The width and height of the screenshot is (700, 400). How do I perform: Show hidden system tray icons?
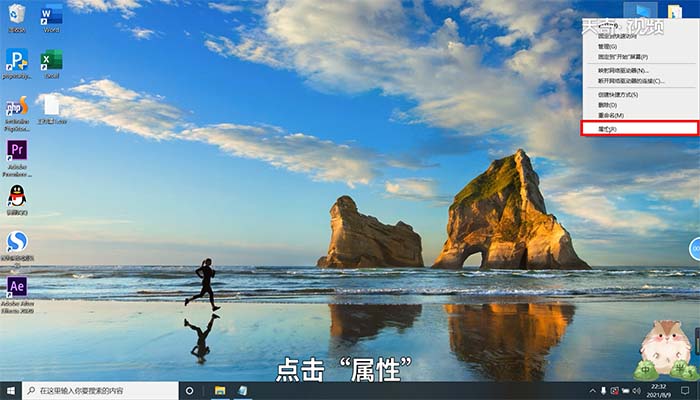592,391
